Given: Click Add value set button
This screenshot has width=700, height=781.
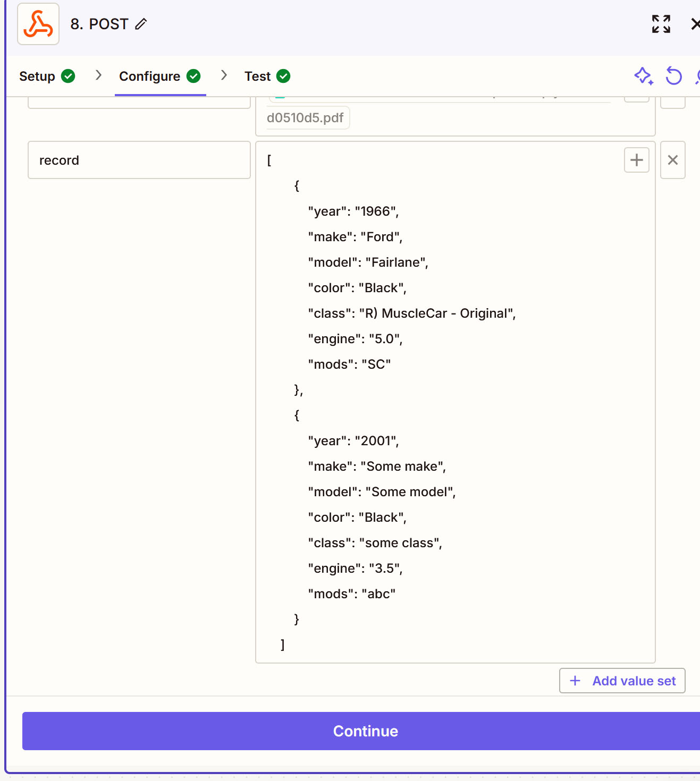Looking at the screenshot, I should (622, 681).
